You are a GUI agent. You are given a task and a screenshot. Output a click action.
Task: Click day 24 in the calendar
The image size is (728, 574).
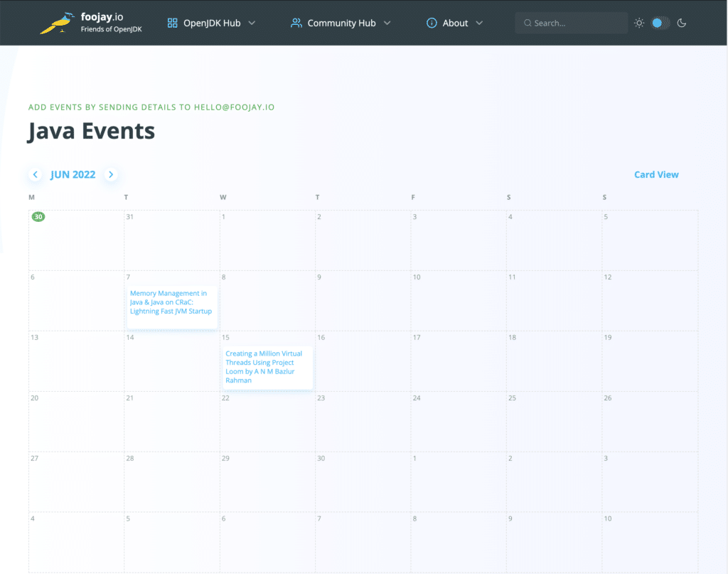tap(417, 398)
